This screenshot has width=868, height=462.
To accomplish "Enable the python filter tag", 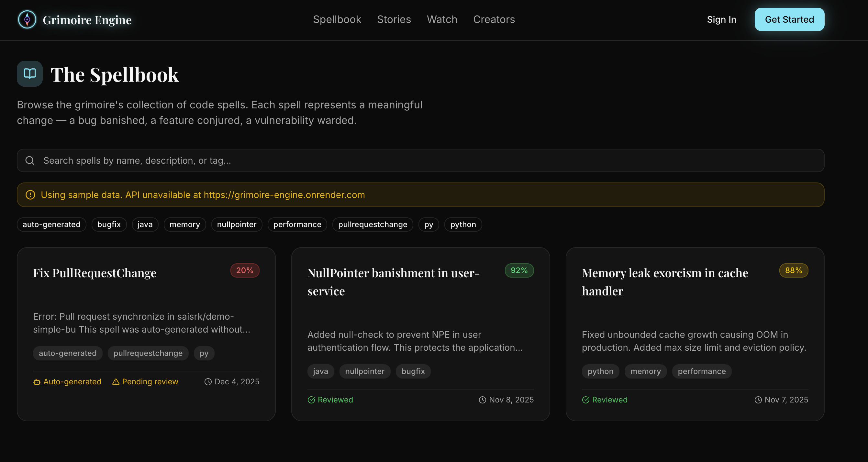I will point(463,225).
